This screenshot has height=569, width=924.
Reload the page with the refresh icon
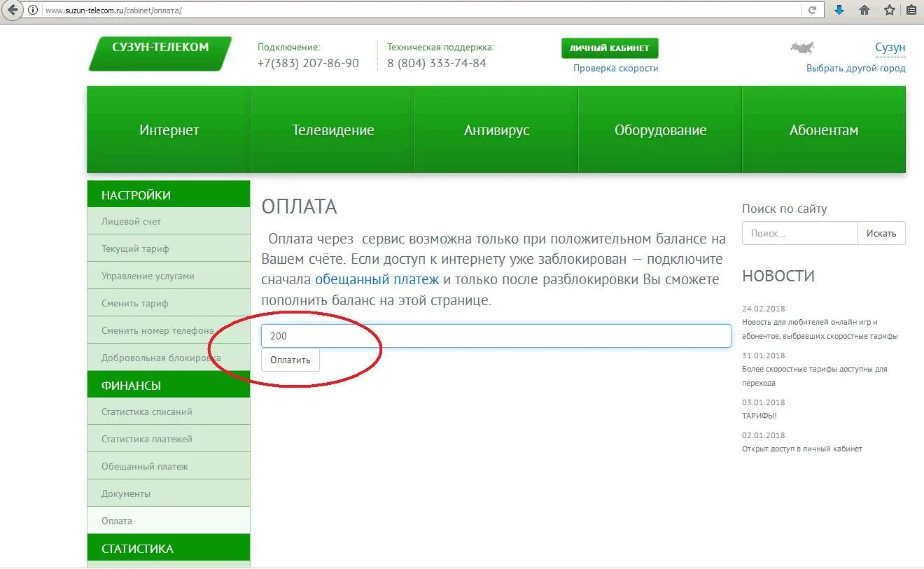point(812,10)
